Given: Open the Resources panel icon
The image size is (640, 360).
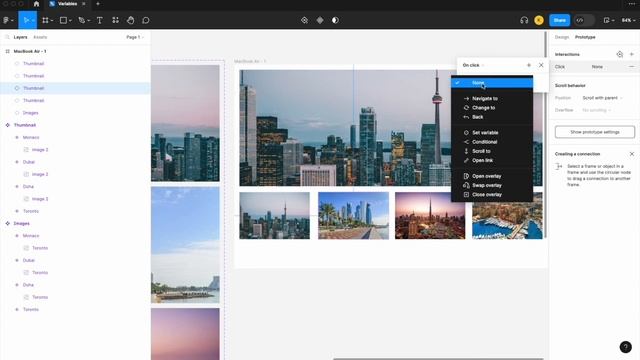Looking at the screenshot, I should 116,20.
